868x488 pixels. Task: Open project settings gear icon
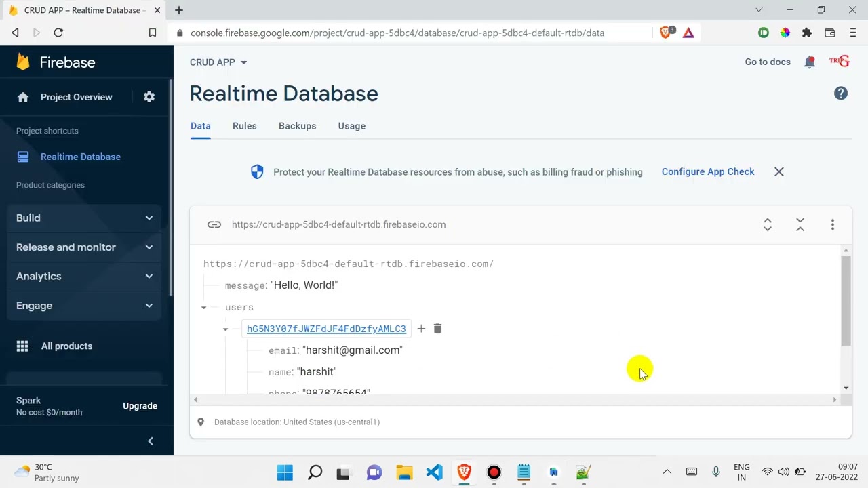149,97
